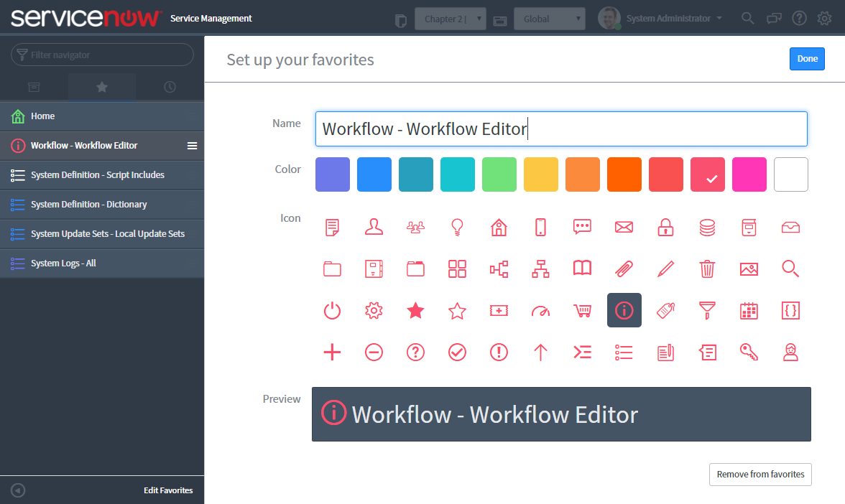The height and width of the screenshot is (504, 845).
Task: Choose the up arrow icon
Action: click(x=540, y=352)
